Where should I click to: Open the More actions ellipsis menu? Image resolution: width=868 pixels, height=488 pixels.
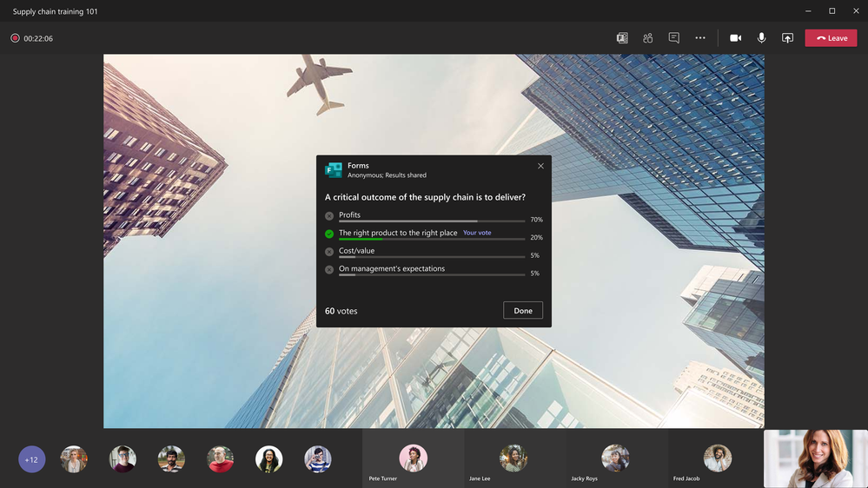pyautogui.click(x=700, y=38)
